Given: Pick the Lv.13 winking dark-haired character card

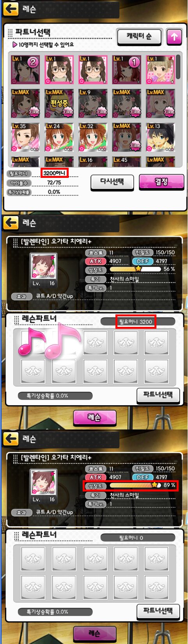Looking at the screenshot, I should (x=160, y=137).
